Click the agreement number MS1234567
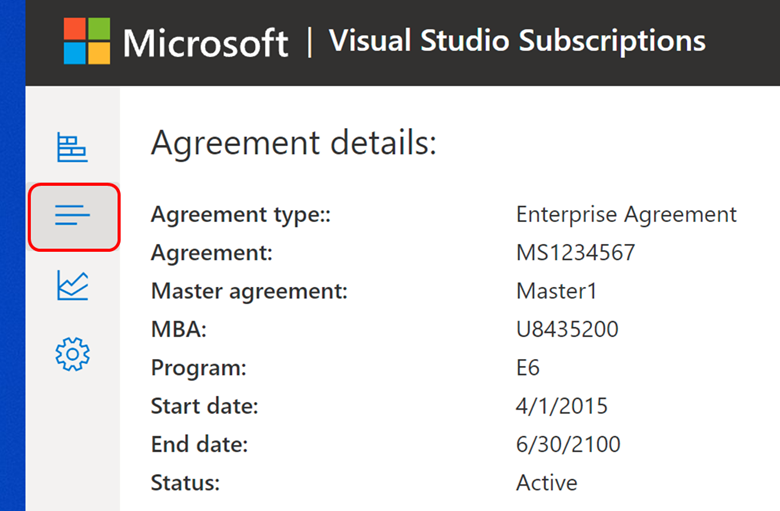Viewport: 780px width, 511px height. pyautogui.click(x=575, y=253)
